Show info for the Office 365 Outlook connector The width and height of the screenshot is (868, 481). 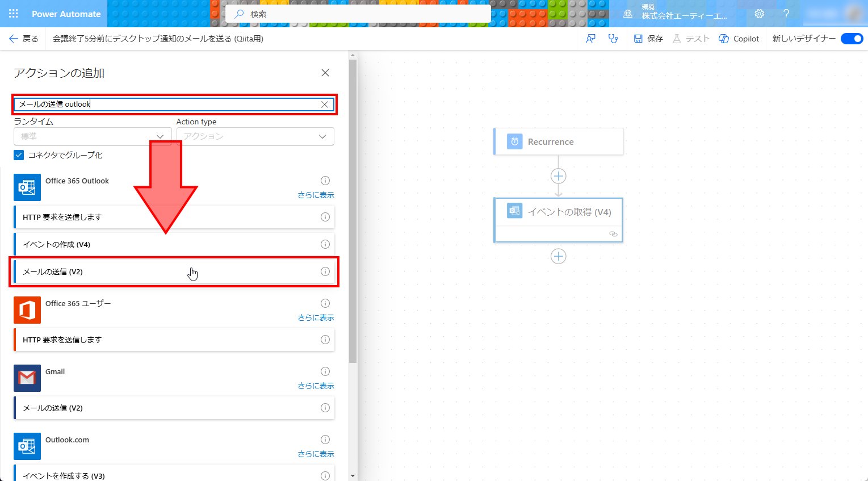[x=325, y=181]
